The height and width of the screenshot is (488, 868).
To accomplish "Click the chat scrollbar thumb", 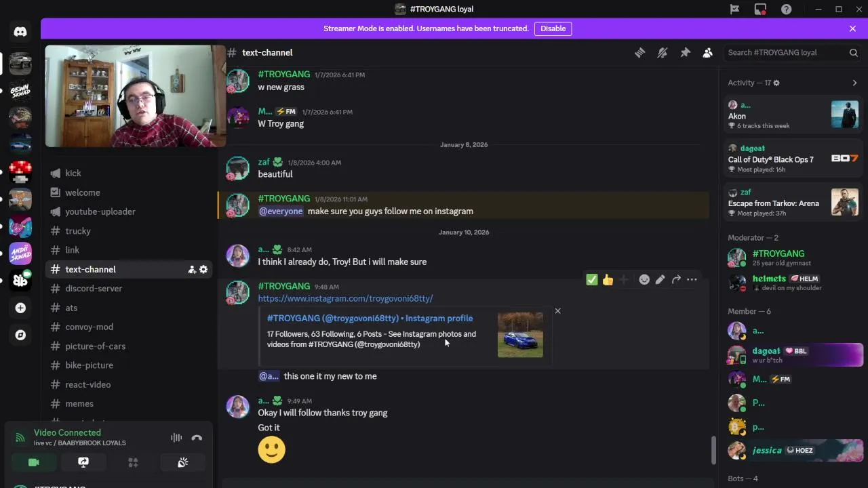I will coord(712,450).
